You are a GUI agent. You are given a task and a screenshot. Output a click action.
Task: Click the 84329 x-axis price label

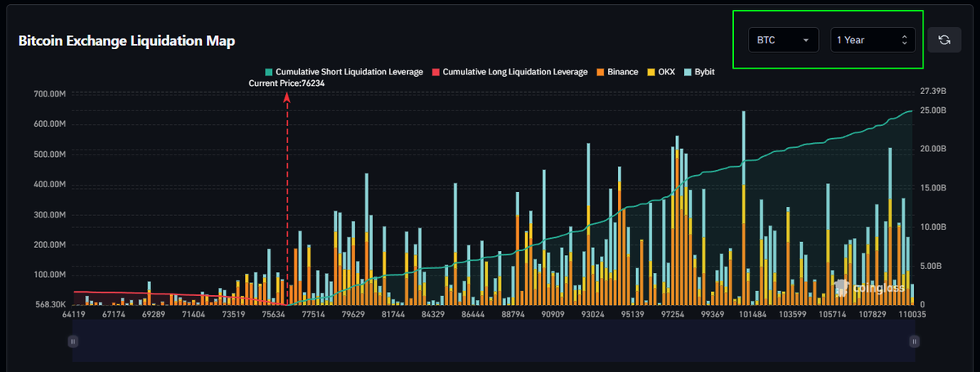click(434, 315)
